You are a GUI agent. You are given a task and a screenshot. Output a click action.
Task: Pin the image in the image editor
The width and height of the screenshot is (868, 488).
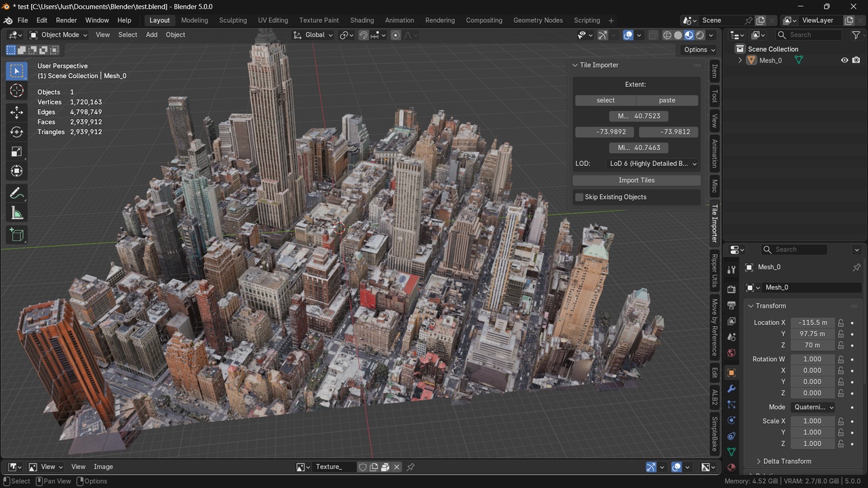click(410, 467)
